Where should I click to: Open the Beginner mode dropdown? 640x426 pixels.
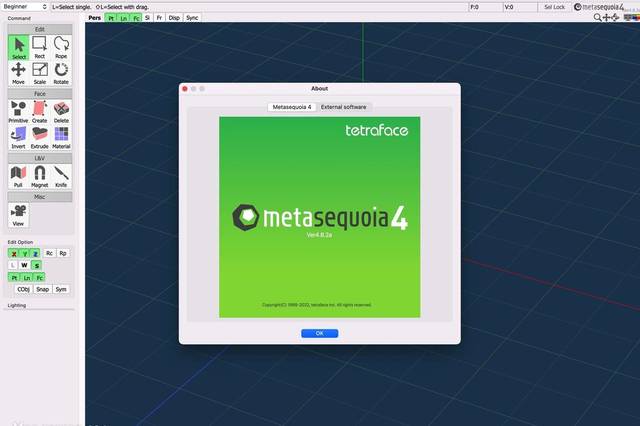(x=24, y=7)
